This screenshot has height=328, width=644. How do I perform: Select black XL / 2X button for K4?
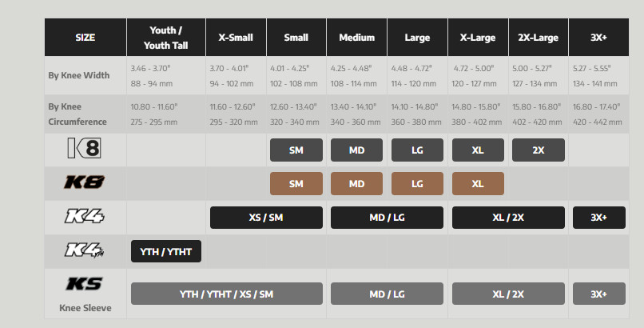coord(508,218)
